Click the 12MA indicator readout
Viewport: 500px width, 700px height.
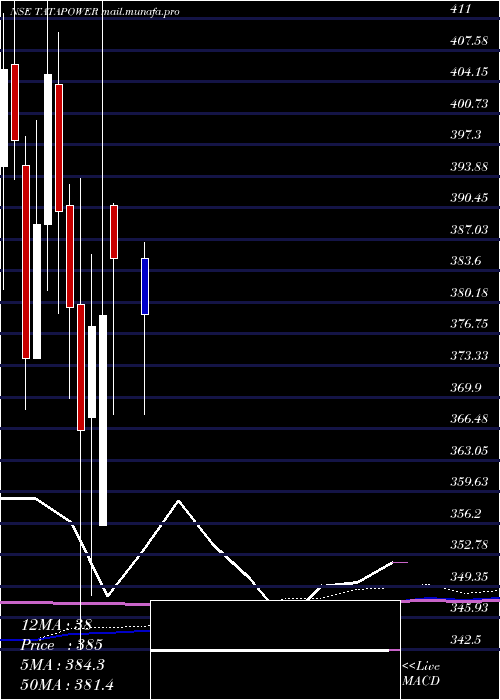click(56, 626)
